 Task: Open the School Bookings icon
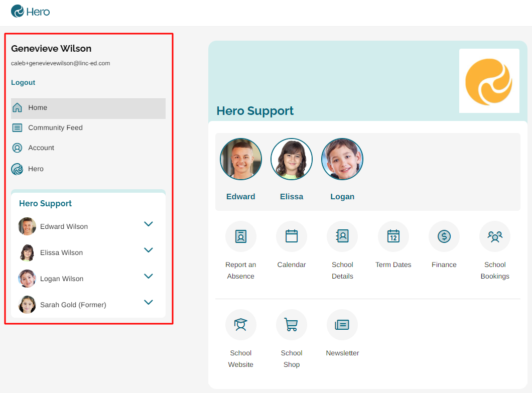(495, 236)
